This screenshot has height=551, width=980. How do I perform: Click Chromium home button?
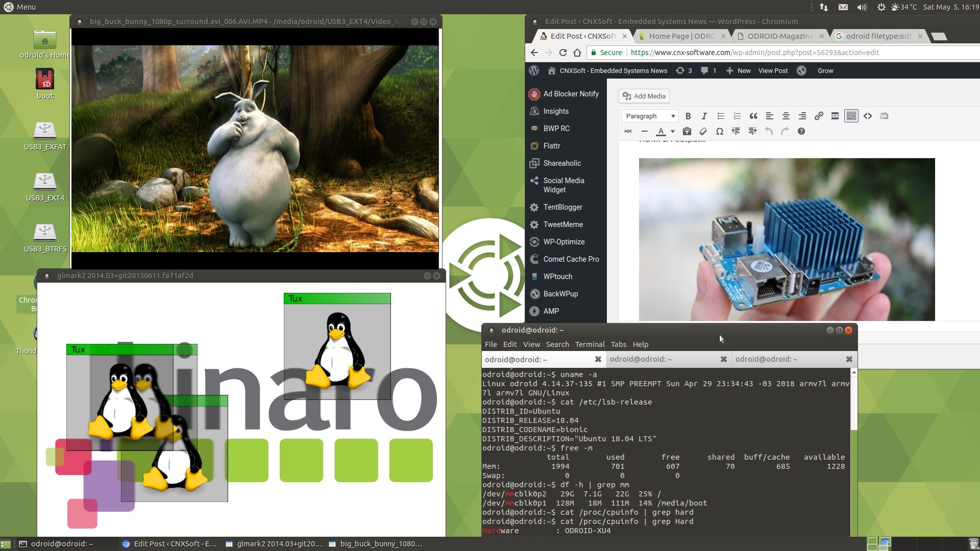[577, 53]
